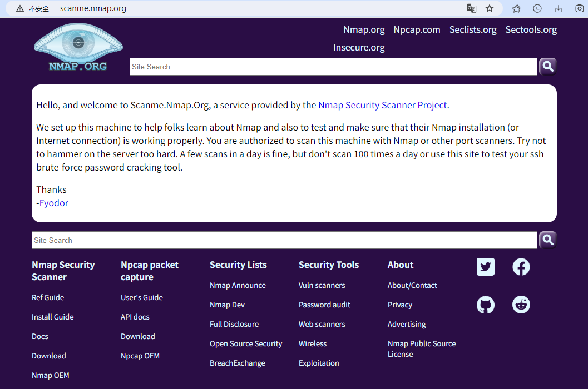Open the Nmap Public Source License link
588x389 pixels.
(x=422, y=349)
